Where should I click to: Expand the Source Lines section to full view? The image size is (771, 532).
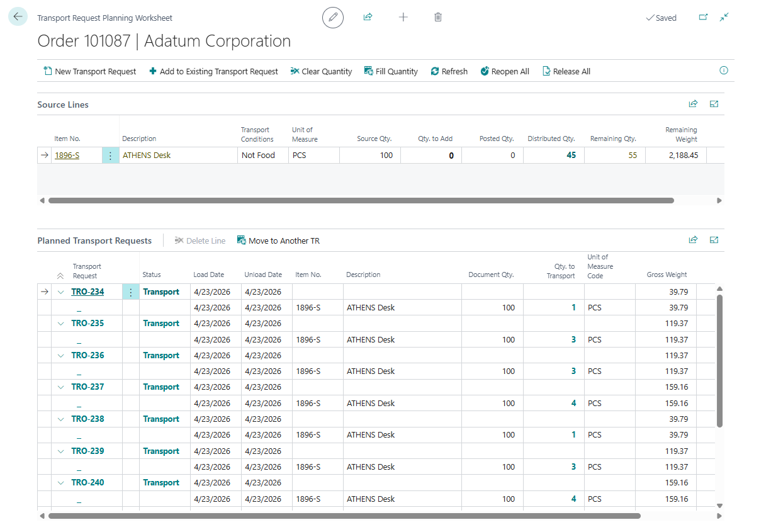(714, 105)
